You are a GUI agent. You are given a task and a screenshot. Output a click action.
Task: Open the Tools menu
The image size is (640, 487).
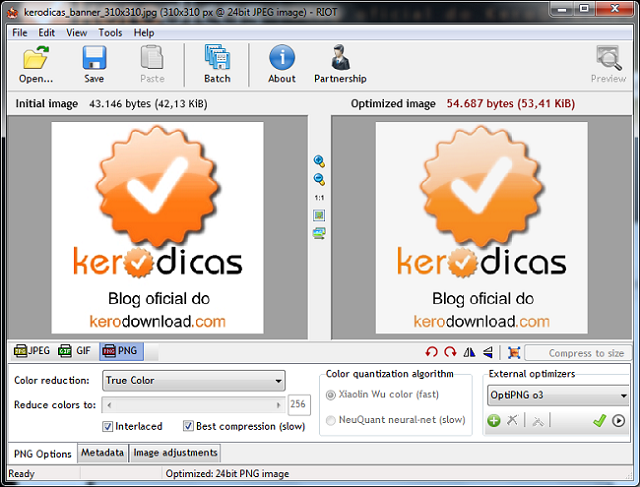click(110, 33)
